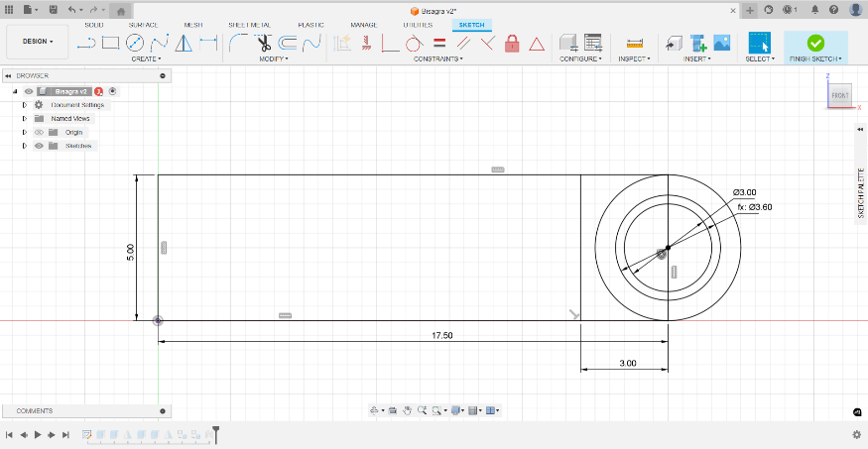Toggle visibility of Bisagra v2 component
The height and width of the screenshot is (449, 868).
29,92
